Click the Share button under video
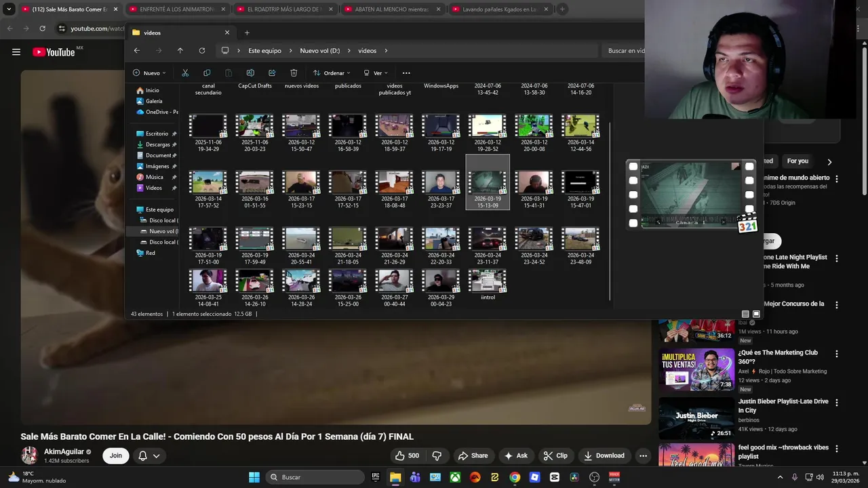 click(473, 455)
